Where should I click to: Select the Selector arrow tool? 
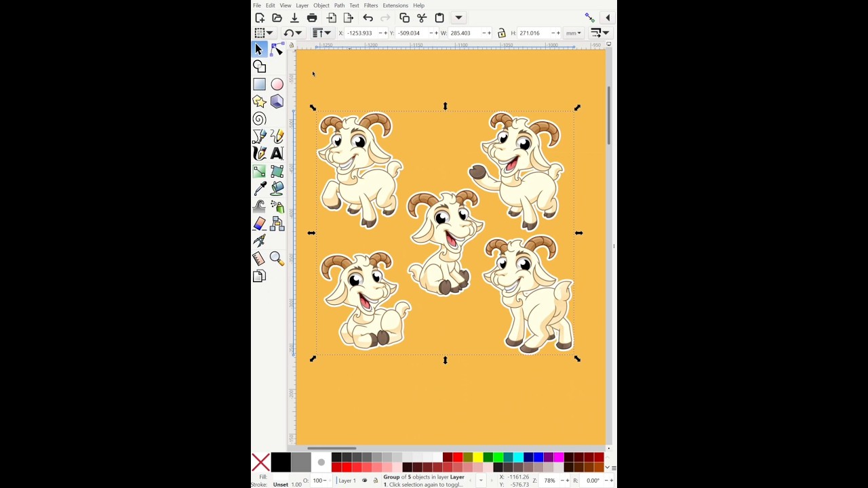(x=259, y=49)
